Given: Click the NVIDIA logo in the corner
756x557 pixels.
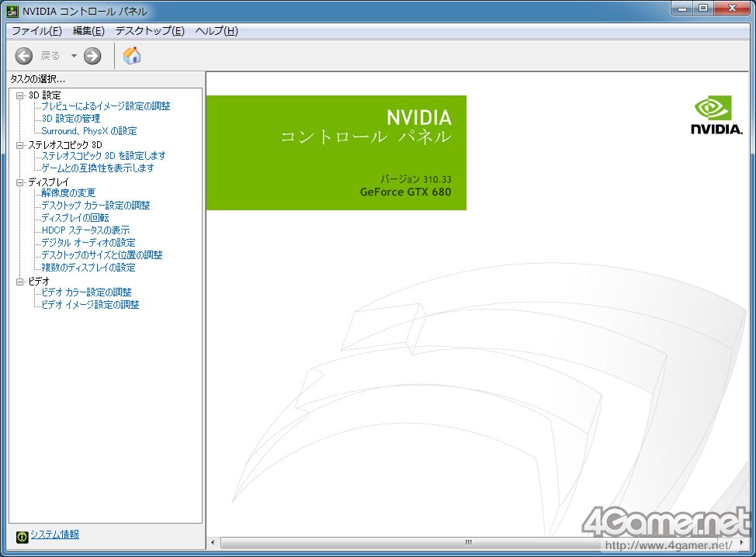Looking at the screenshot, I should [x=716, y=115].
